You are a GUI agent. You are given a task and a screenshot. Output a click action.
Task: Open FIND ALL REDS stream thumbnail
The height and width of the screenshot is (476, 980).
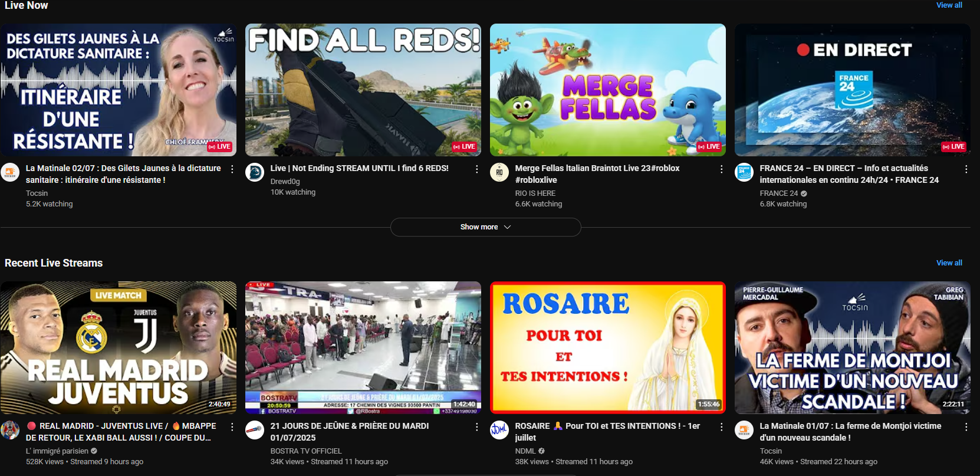pyautogui.click(x=363, y=90)
